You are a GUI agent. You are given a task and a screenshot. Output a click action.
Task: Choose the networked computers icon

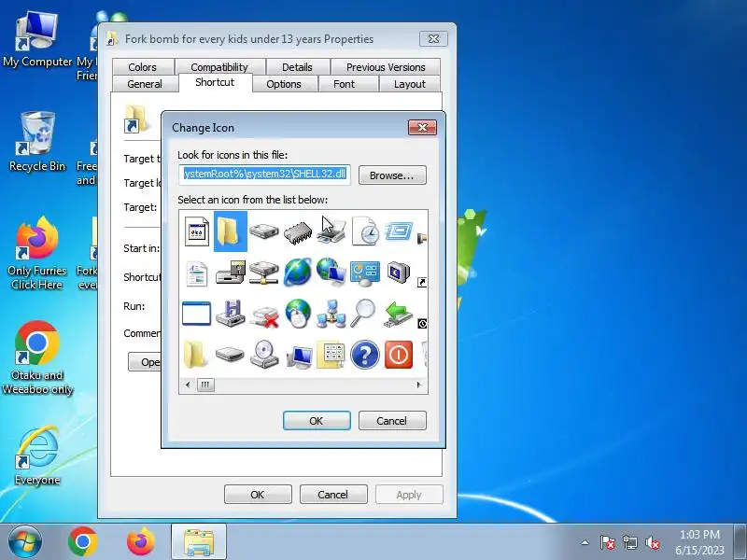tap(331, 314)
